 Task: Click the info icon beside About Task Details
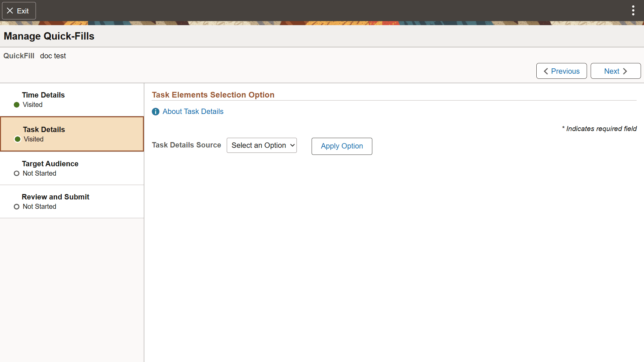155,112
